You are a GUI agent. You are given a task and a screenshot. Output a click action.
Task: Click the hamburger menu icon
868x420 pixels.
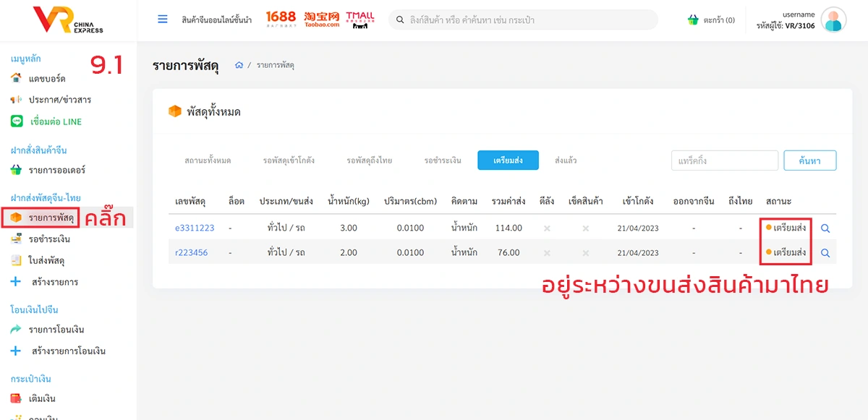[x=163, y=20]
